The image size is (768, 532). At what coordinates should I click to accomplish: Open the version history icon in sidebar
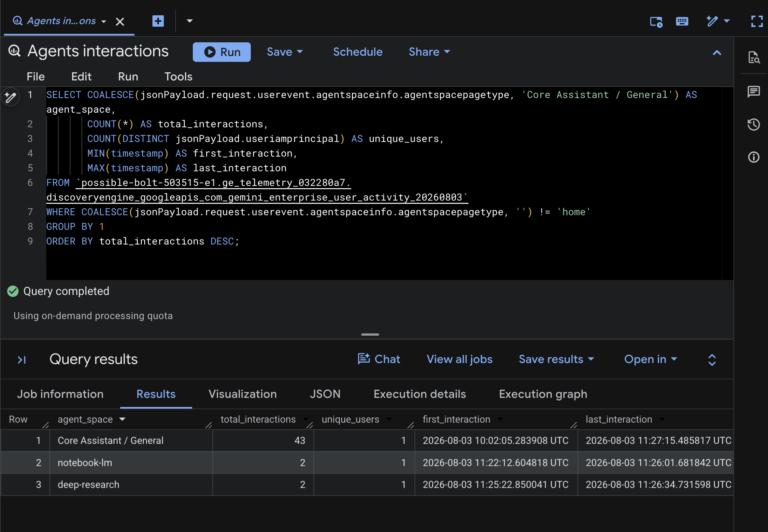point(754,125)
